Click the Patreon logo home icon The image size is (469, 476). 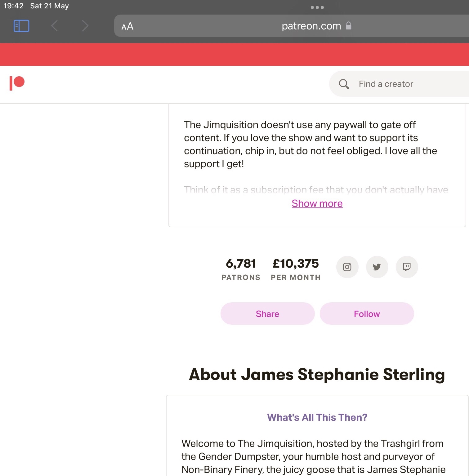click(17, 83)
